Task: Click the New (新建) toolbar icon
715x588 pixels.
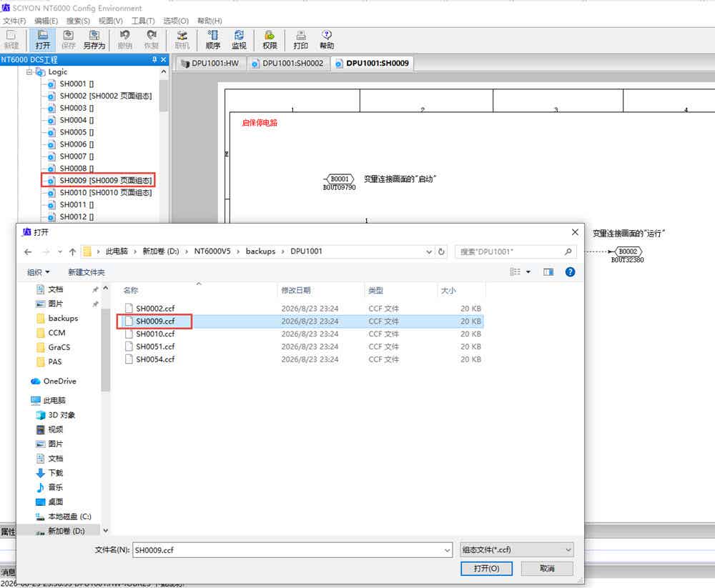Action: pyautogui.click(x=11, y=39)
